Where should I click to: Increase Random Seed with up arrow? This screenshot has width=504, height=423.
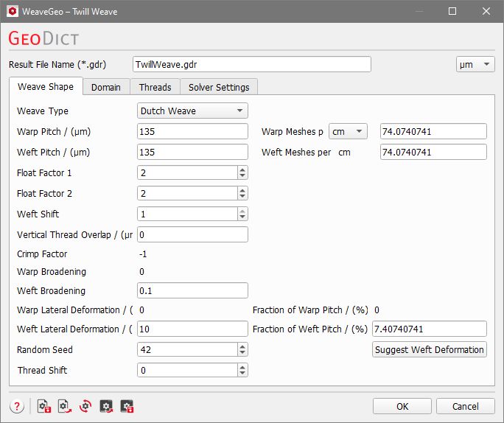pos(242,346)
